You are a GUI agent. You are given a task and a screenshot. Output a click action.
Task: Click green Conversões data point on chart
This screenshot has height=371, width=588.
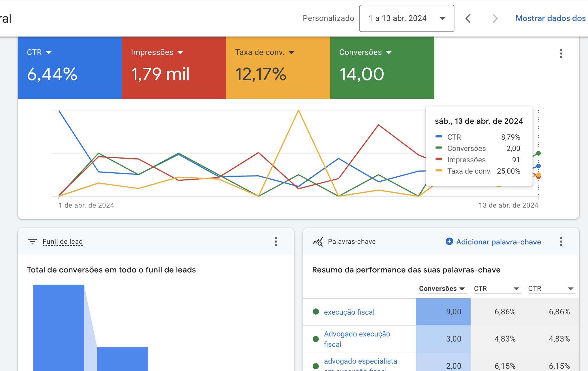(538, 153)
